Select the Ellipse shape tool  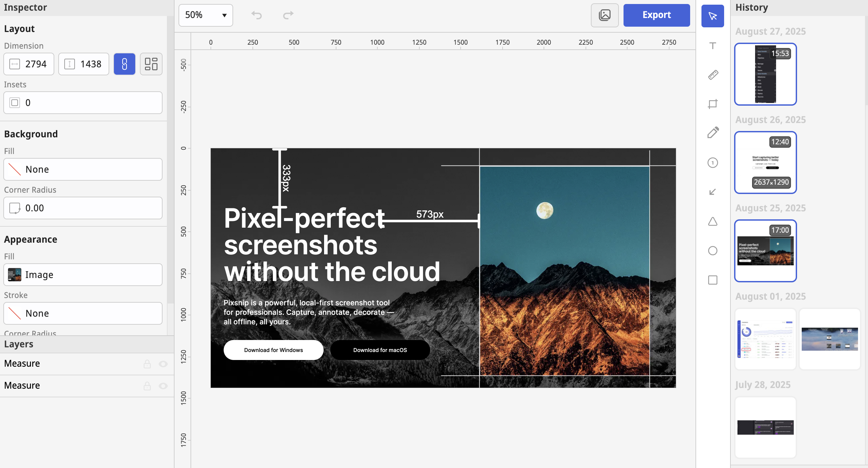pos(712,251)
